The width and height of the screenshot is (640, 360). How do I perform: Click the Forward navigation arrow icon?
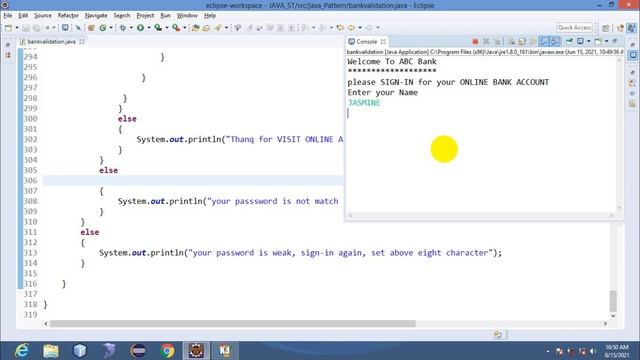[369, 28]
